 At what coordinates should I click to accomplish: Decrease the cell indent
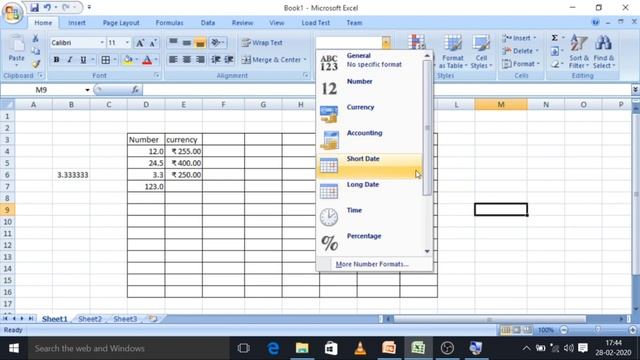(x=216, y=60)
